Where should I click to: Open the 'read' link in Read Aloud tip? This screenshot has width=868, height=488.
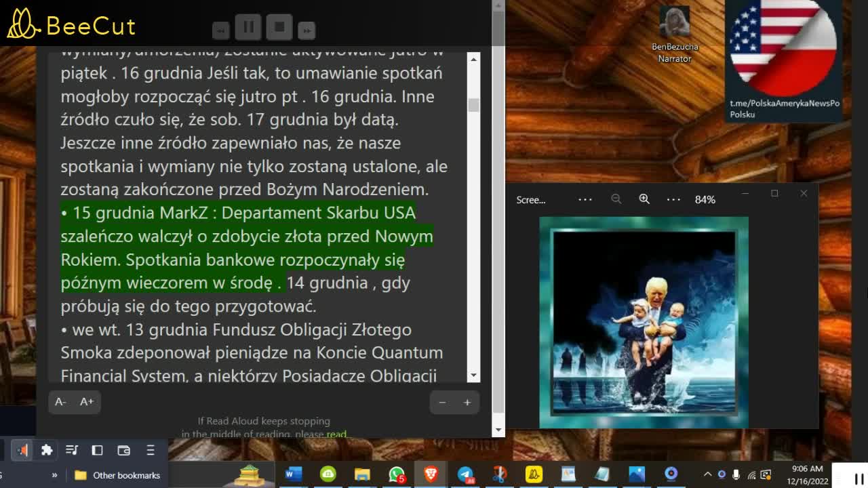(x=336, y=434)
